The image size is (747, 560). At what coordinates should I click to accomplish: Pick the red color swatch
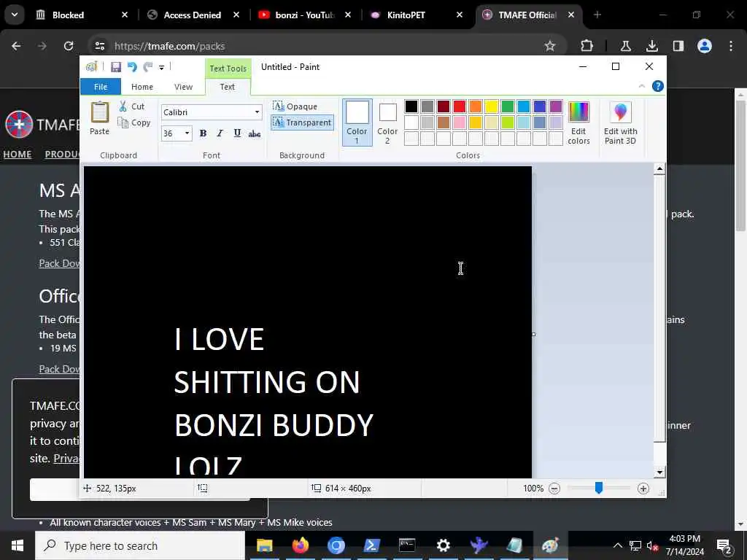(x=460, y=106)
